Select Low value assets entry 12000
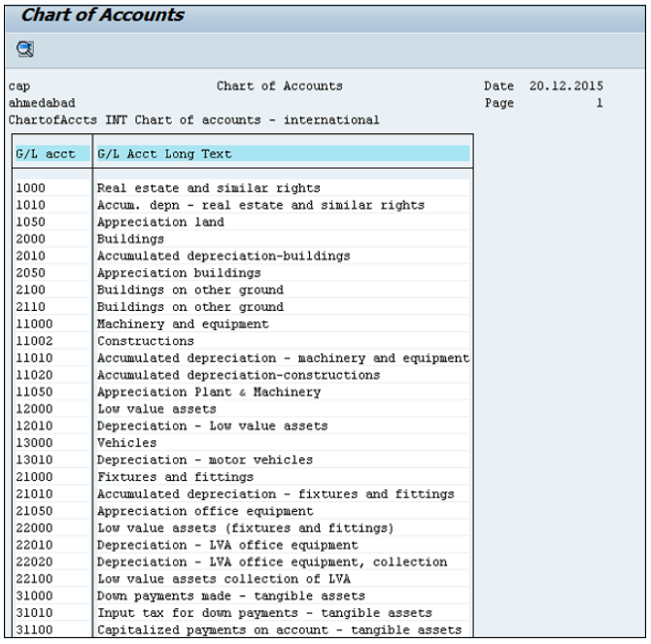The image size is (651, 644). [x=156, y=409]
